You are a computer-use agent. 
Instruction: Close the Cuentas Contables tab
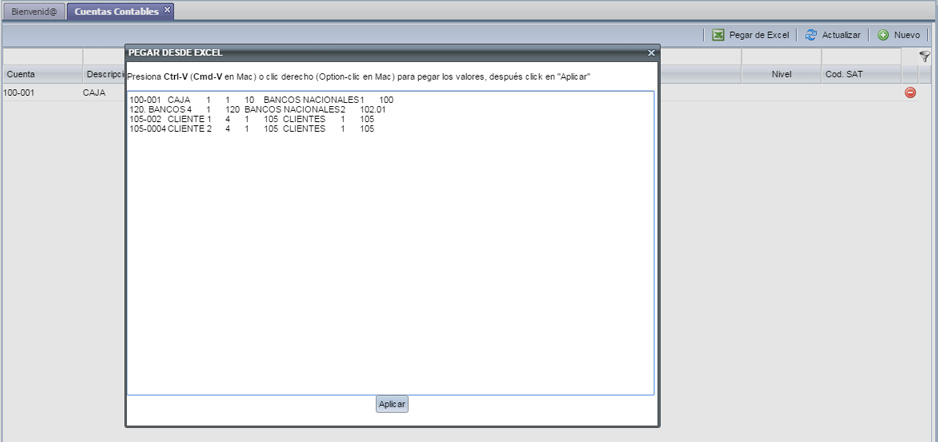point(168,10)
